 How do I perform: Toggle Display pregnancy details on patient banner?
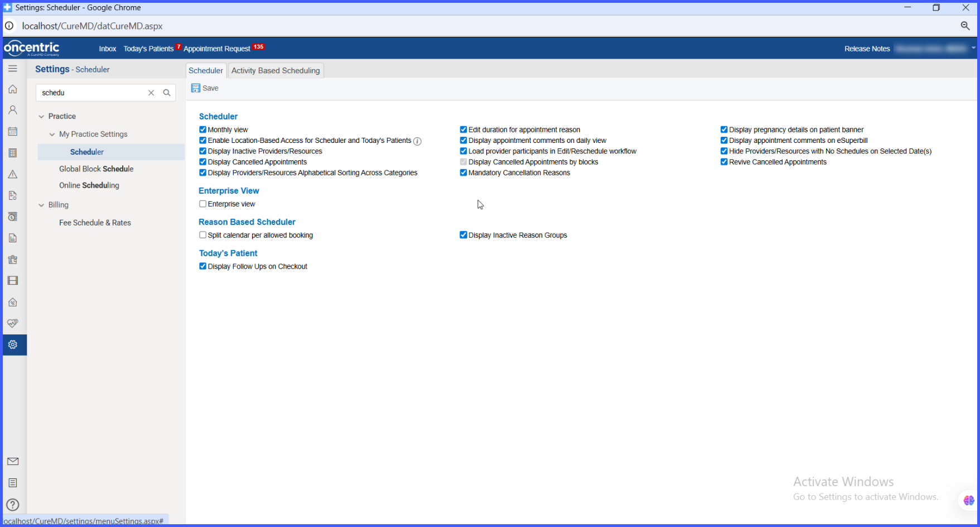[724, 130]
